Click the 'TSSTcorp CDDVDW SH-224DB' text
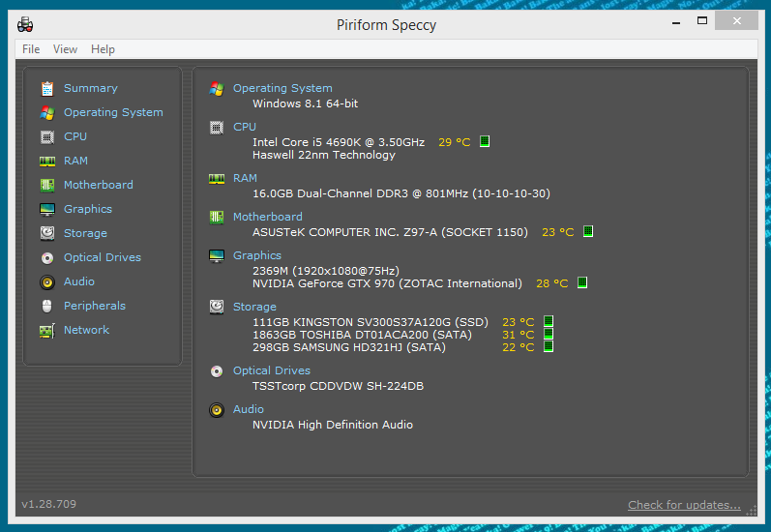Viewport: 771px width, 532px height. click(339, 386)
